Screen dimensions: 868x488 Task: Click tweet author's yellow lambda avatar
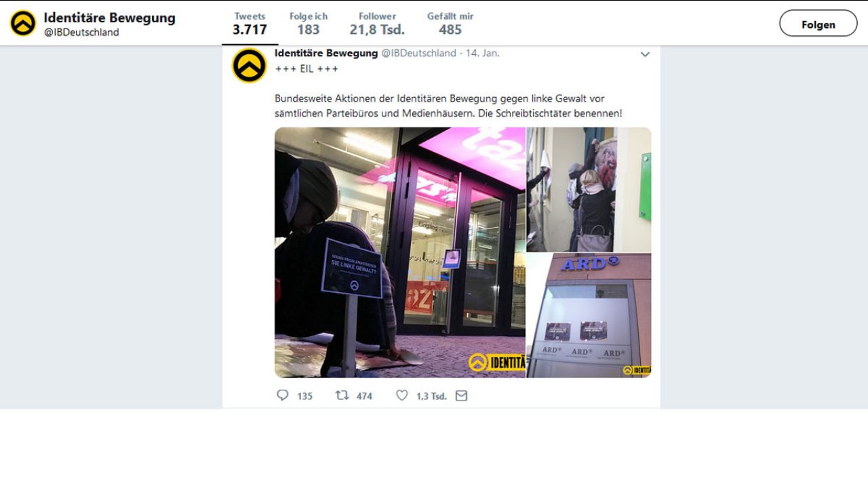tap(250, 66)
